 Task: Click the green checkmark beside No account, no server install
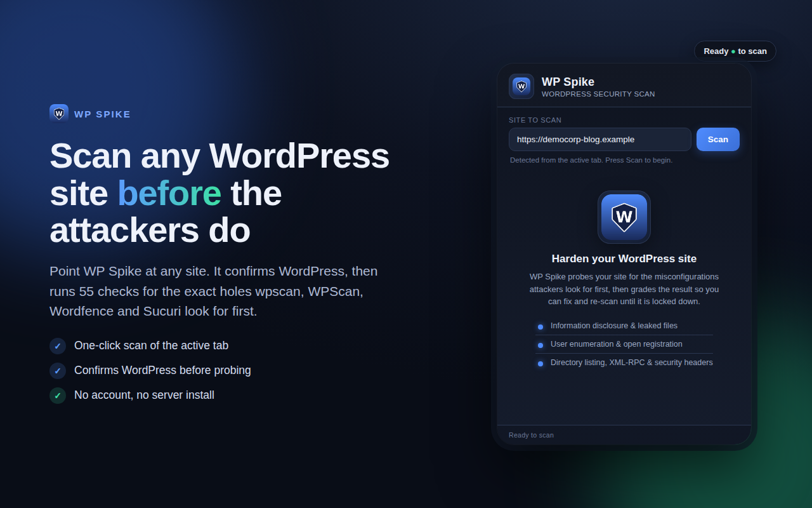(58, 396)
